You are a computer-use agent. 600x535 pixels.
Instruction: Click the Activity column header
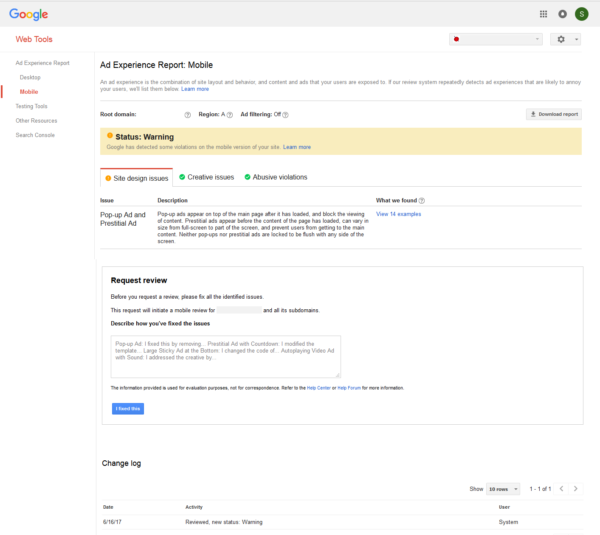[194, 507]
